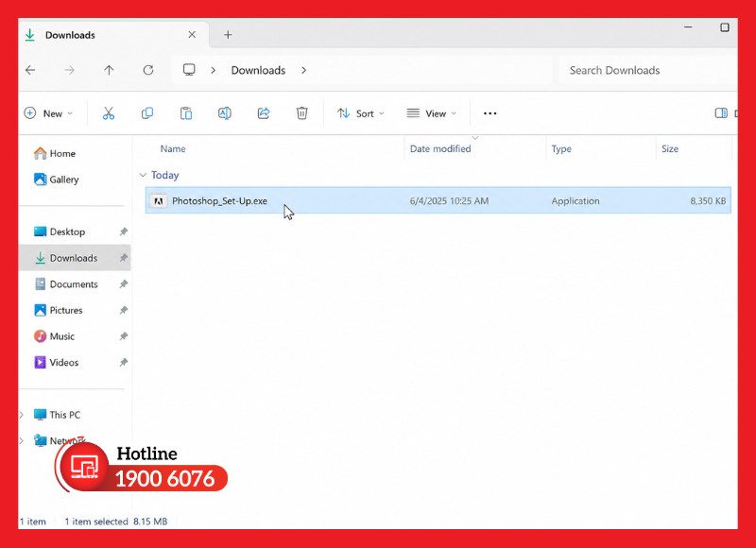Open Videos in the sidebar
The width and height of the screenshot is (756, 548).
[56, 362]
